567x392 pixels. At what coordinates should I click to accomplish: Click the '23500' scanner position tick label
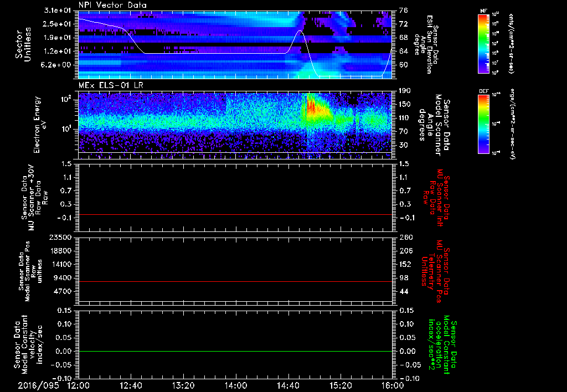click(60, 238)
